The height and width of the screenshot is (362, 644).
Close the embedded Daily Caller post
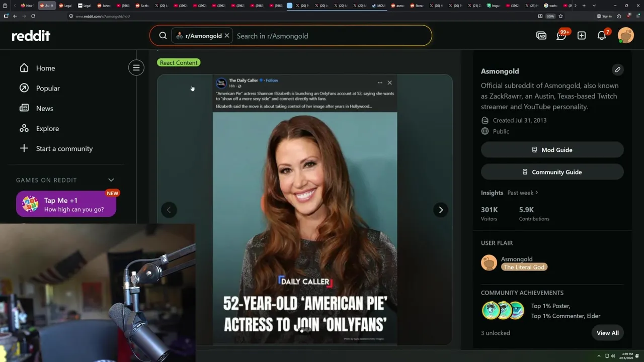pyautogui.click(x=389, y=82)
